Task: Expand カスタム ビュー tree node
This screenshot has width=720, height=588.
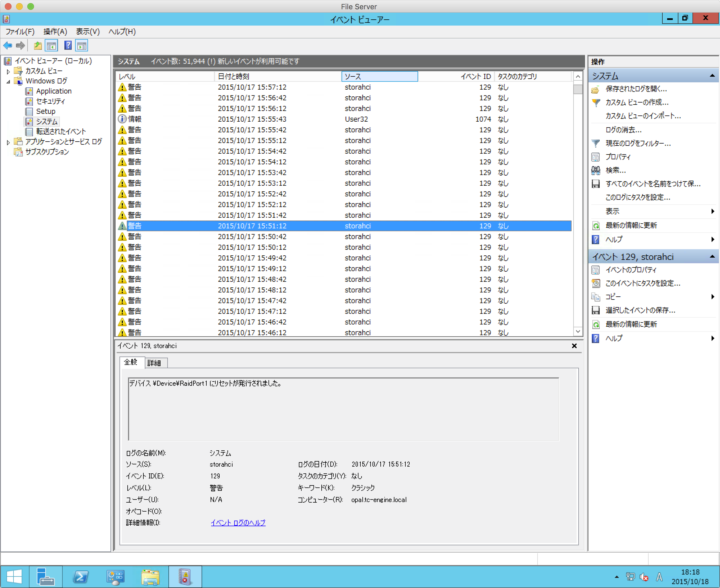Action: coord(8,71)
